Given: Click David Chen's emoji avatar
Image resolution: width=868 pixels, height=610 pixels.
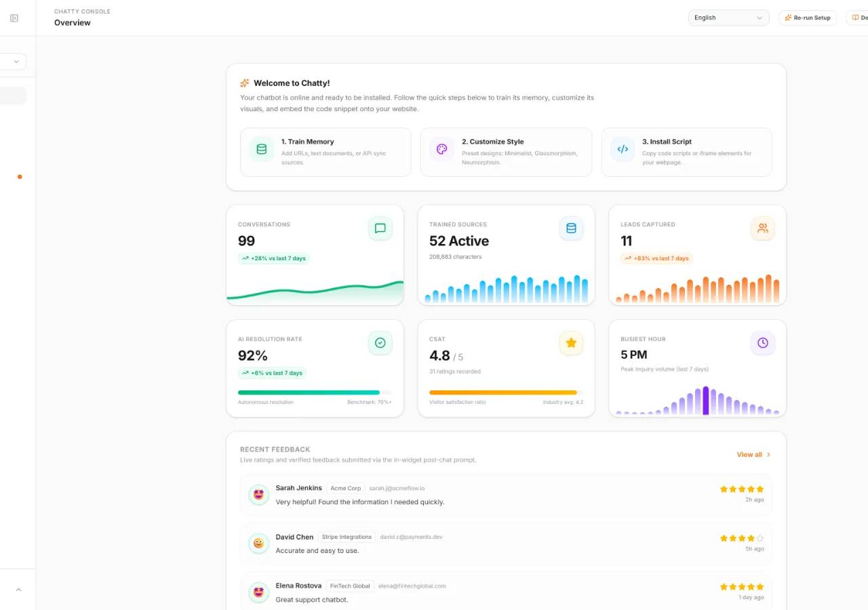Looking at the screenshot, I should tap(258, 544).
